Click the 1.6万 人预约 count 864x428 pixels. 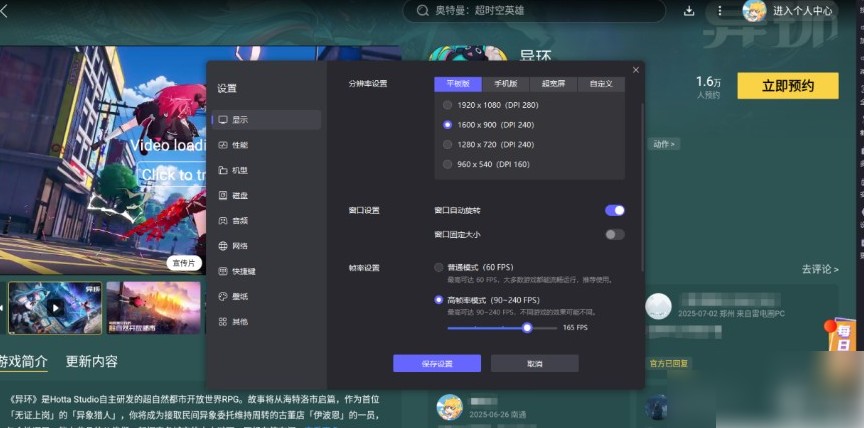click(709, 88)
